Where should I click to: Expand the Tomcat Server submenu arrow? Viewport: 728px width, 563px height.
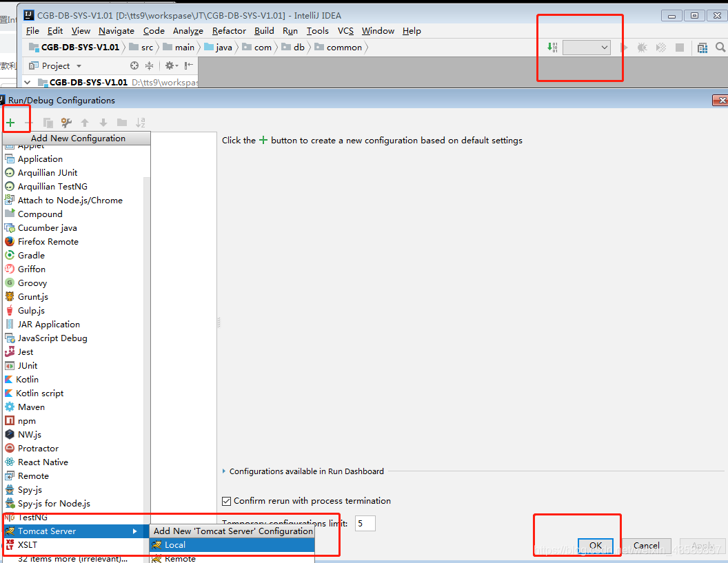click(x=135, y=531)
